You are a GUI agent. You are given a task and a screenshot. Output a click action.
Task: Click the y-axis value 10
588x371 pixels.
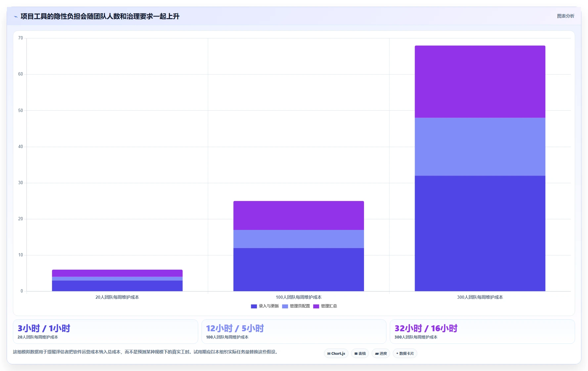[21, 255]
